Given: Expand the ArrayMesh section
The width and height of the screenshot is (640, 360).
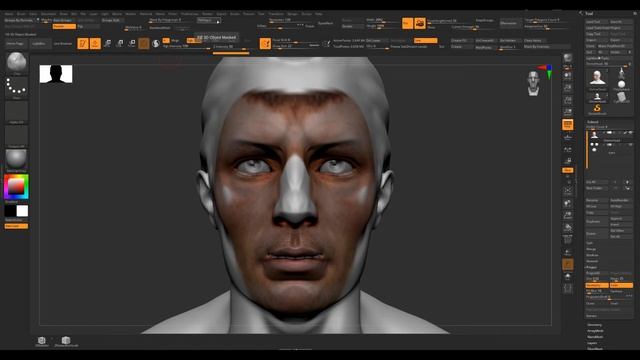Looking at the screenshot, I should (x=595, y=331).
